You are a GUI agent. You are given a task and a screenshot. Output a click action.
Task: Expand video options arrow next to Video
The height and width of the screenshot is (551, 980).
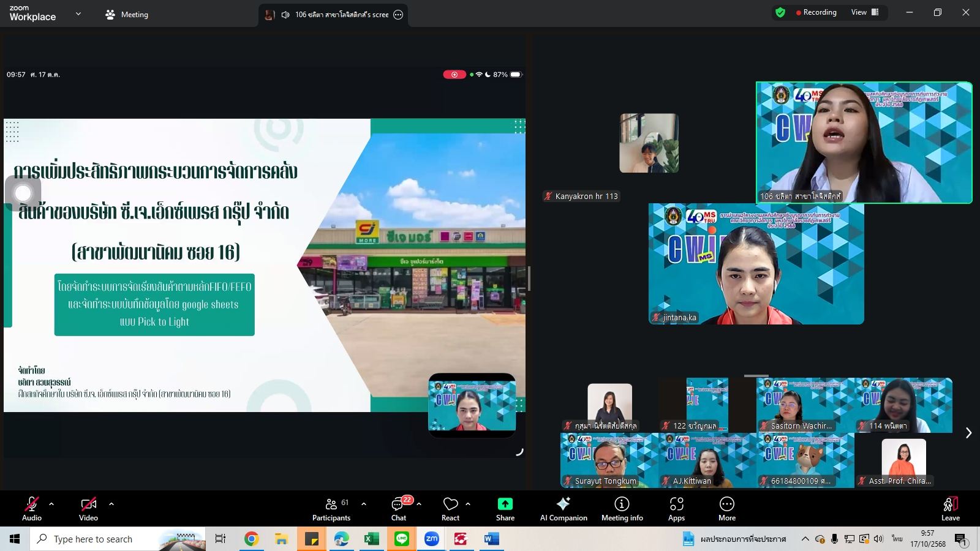[111, 504]
